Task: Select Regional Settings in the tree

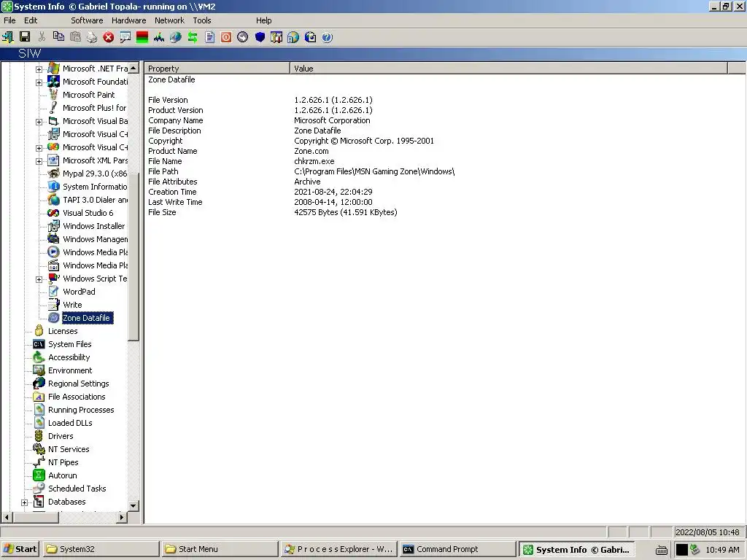Action: pyautogui.click(x=78, y=384)
